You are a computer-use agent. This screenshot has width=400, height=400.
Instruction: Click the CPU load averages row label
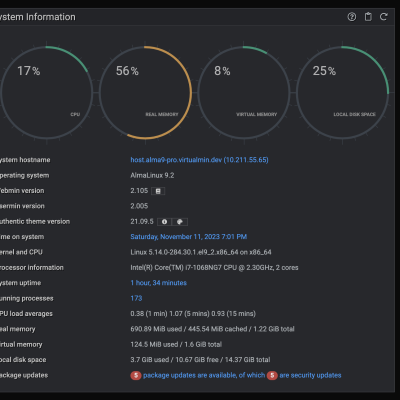point(26,314)
